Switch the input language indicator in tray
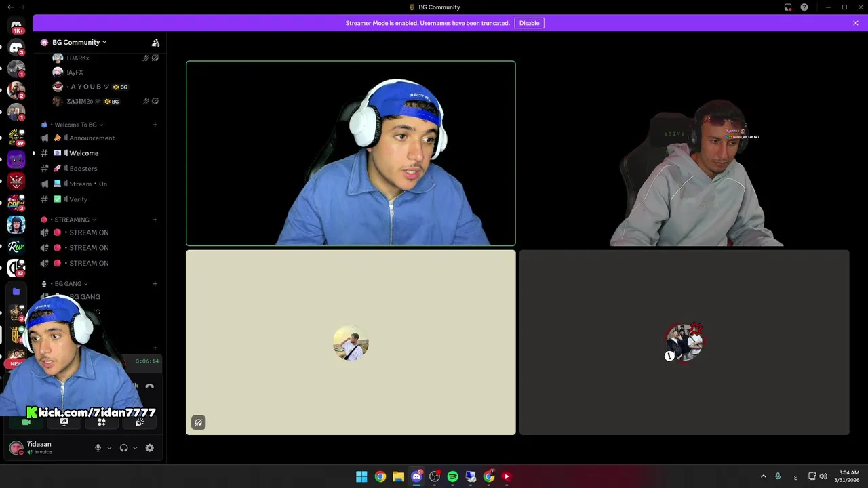 coord(795,477)
